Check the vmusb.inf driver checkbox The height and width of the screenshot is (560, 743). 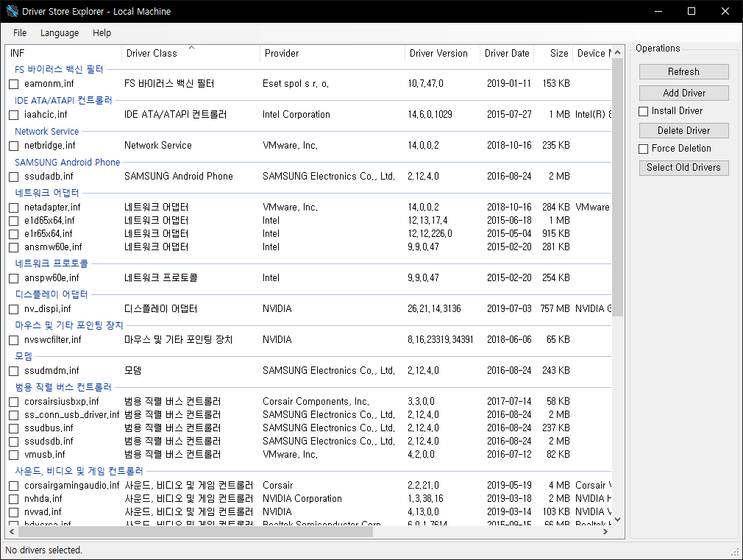coord(14,455)
